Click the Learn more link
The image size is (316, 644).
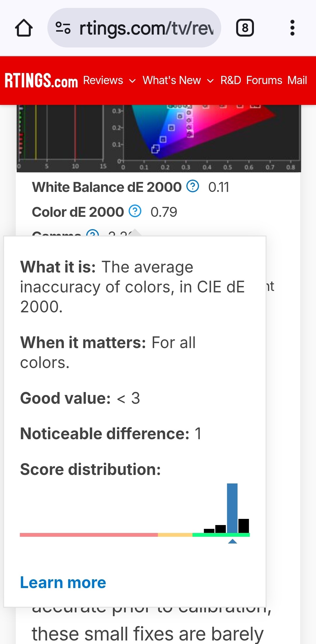tap(63, 582)
